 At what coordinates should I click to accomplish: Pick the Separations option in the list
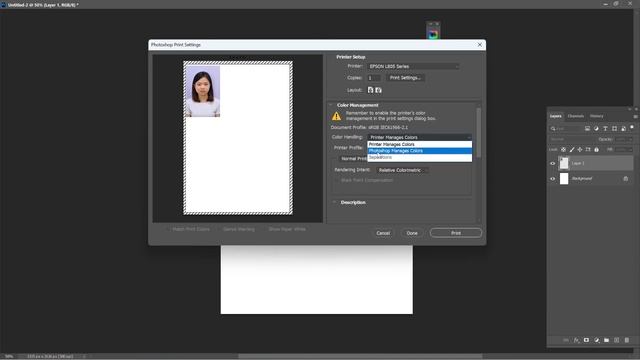tap(420, 157)
